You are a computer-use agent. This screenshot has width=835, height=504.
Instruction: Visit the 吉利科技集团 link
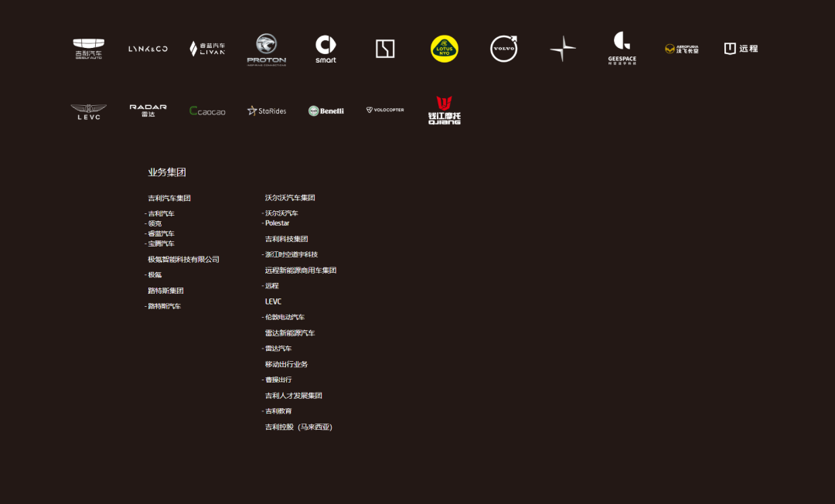pos(287,239)
